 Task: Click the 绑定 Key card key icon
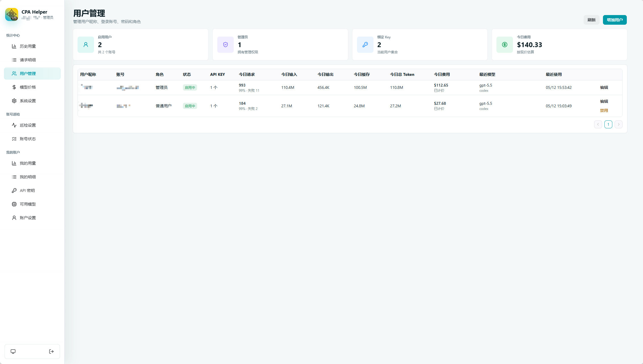click(365, 45)
